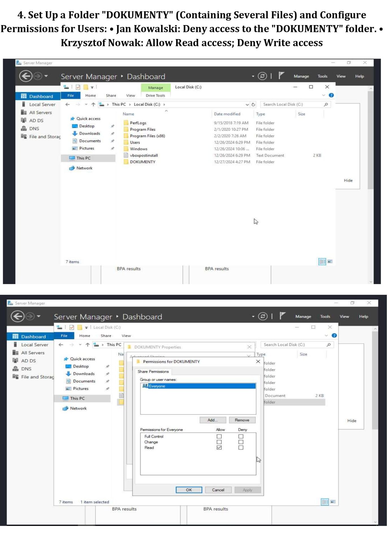
Task: Click Apply in Permissions dialog
Action: tap(248, 490)
